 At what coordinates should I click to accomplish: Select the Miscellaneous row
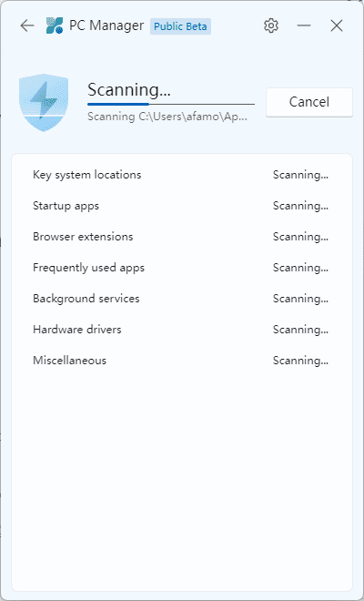click(182, 361)
